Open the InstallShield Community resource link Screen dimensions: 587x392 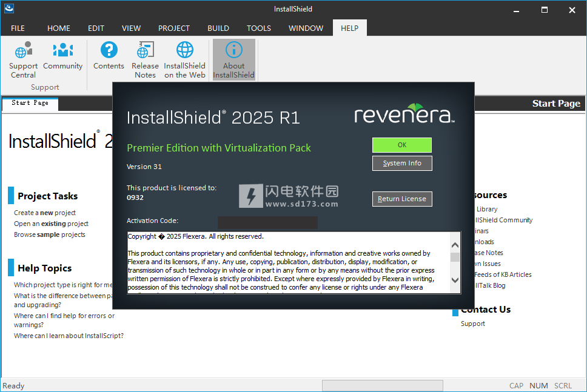coord(503,221)
